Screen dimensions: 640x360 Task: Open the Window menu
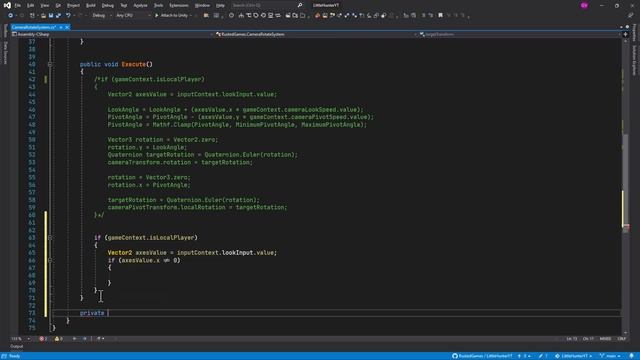[x=202, y=5]
